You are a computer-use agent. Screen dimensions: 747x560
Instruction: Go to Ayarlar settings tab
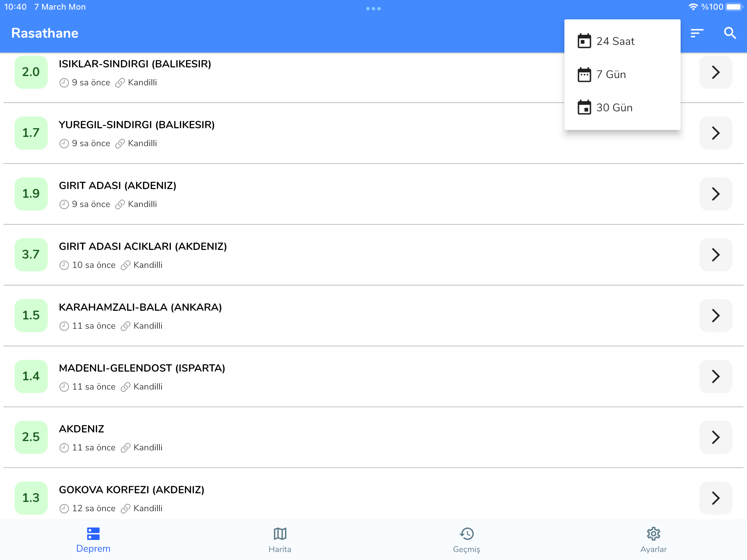click(653, 540)
